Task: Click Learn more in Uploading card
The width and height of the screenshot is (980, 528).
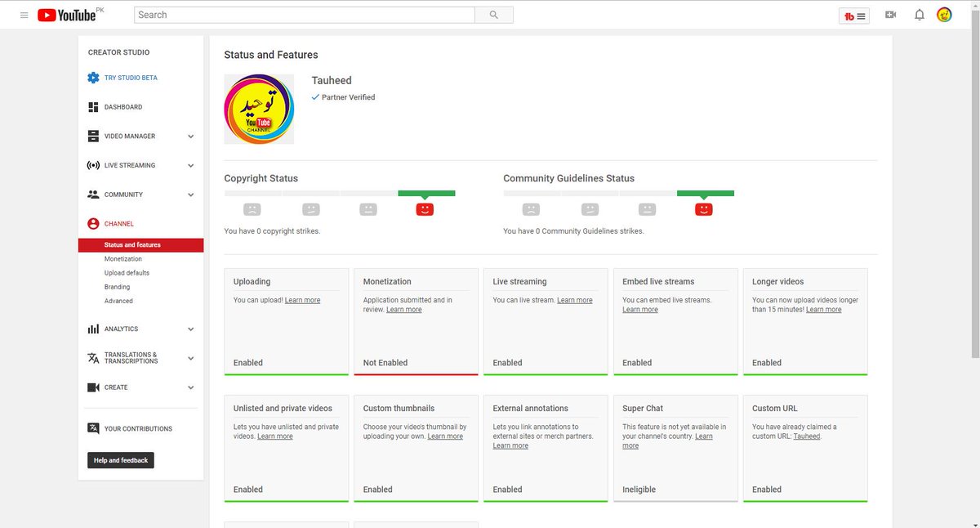Action: click(302, 300)
